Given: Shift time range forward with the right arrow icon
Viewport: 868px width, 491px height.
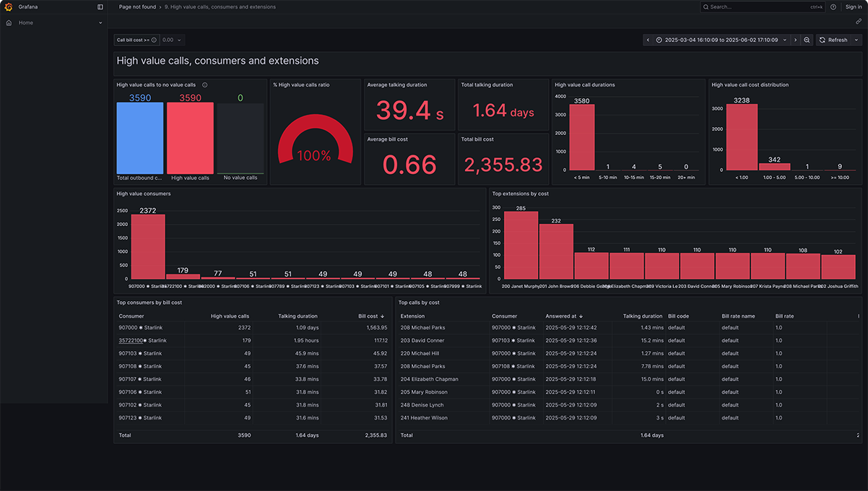Looking at the screenshot, I should [795, 40].
